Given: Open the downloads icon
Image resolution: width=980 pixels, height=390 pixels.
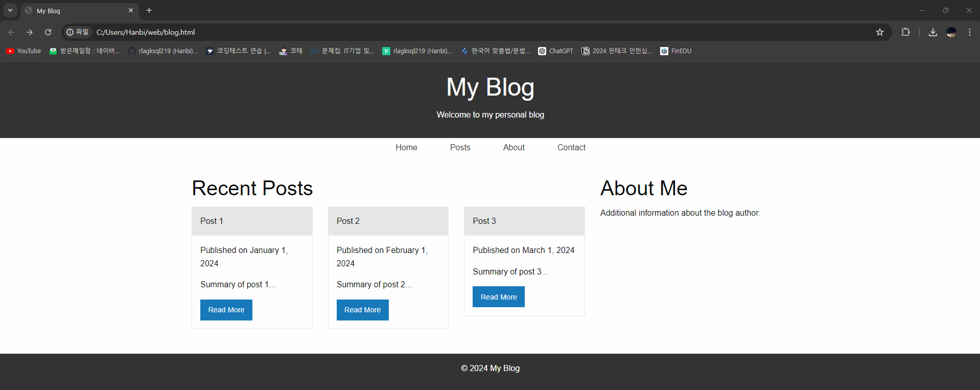Looking at the screenshot, I should (x=933, y=32).
